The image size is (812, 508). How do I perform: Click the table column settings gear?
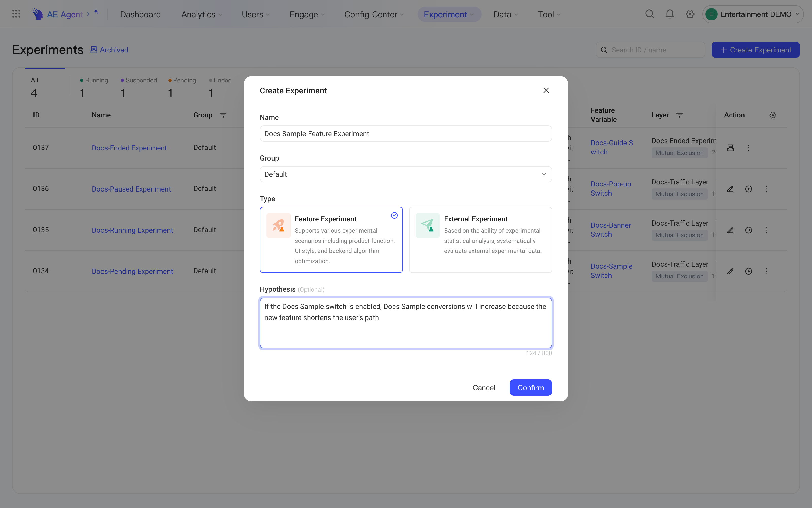[x=773, y=115]
